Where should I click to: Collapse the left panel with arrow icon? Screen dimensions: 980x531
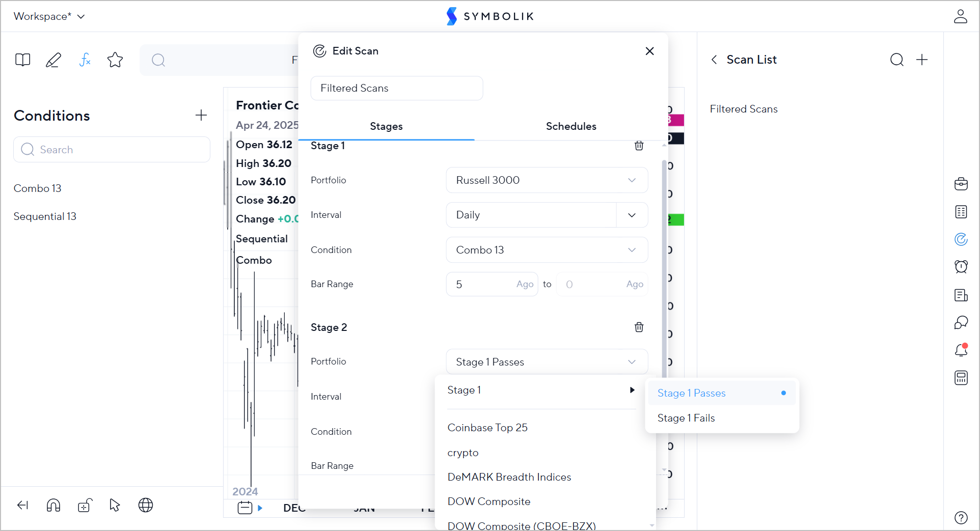tap(23, 505)
